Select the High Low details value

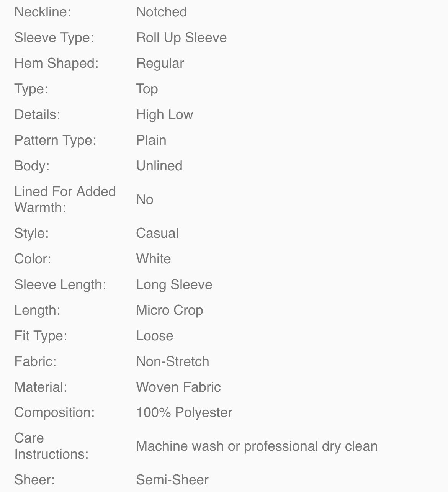pyautogui.click(x=164, y=114)
